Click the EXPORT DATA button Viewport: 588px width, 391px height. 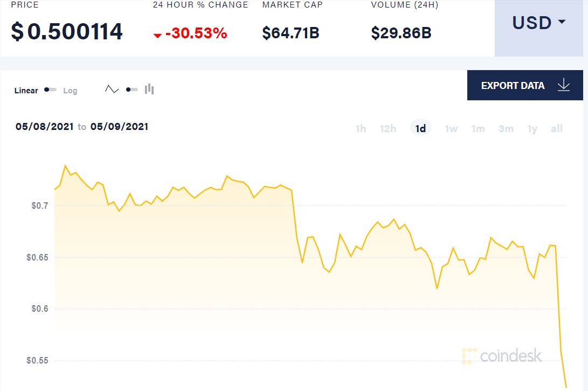tap(525, 85)
